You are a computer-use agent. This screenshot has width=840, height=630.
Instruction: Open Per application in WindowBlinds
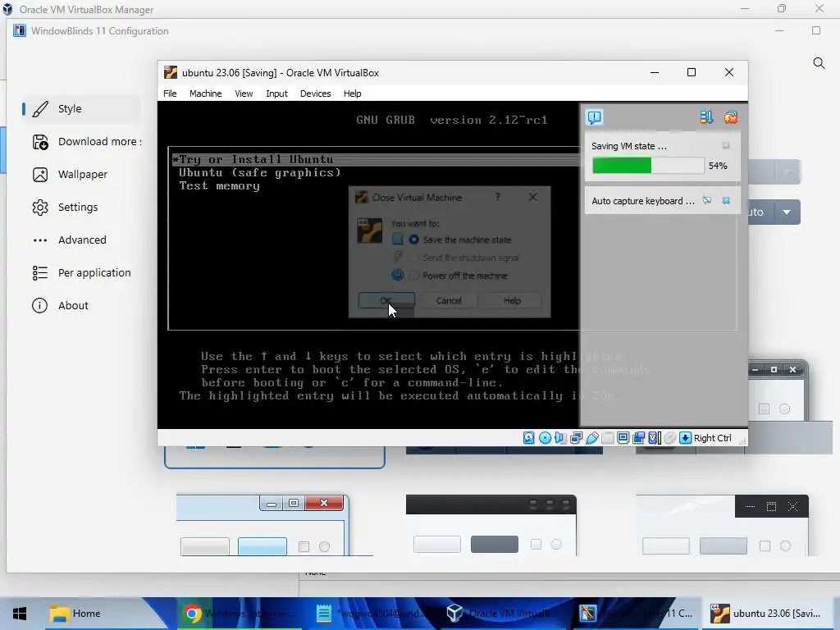[81, 272]
